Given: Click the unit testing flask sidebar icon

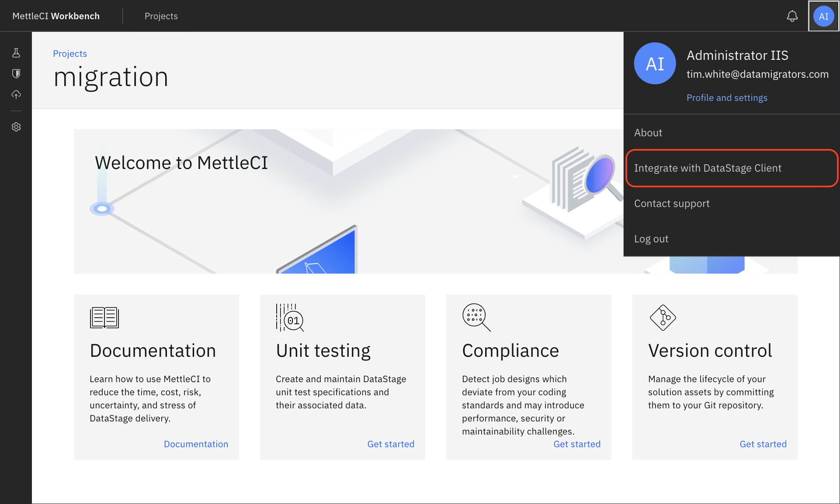Looking at the screenshot, I should (16, 53).
